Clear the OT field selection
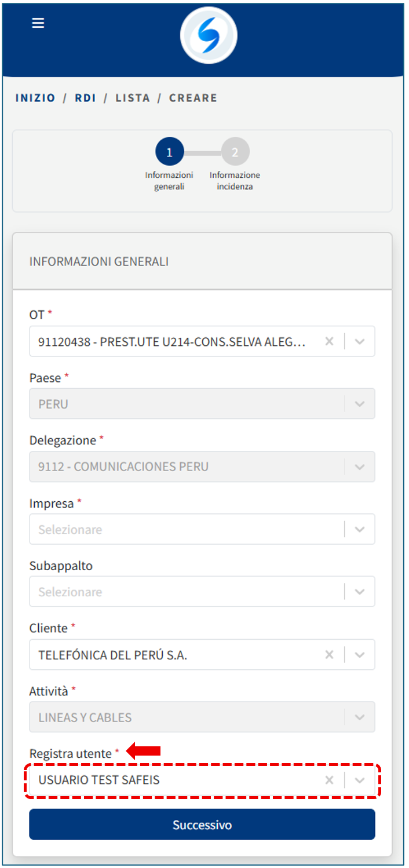The width and height of the screenshot is (409, 868). 329,341
